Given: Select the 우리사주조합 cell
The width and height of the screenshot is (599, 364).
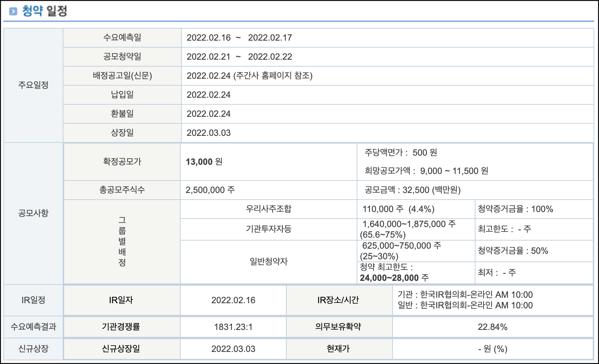Looking at the screenshot, I should (x=268, y=209).
